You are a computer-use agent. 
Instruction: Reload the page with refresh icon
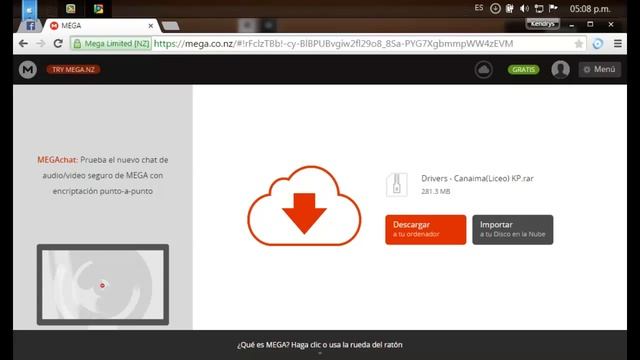(x=58, y=44)
